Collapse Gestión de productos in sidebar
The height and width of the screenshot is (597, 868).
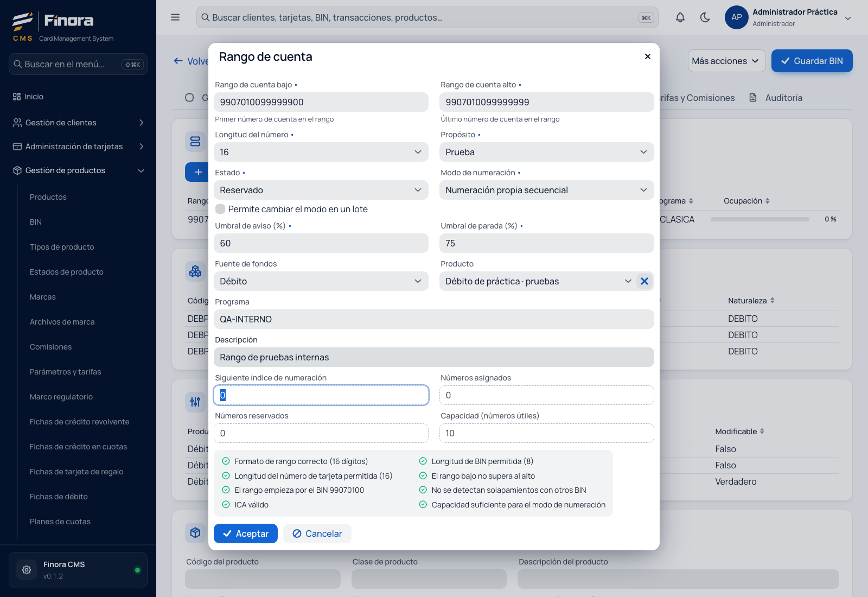pos(78,170)
